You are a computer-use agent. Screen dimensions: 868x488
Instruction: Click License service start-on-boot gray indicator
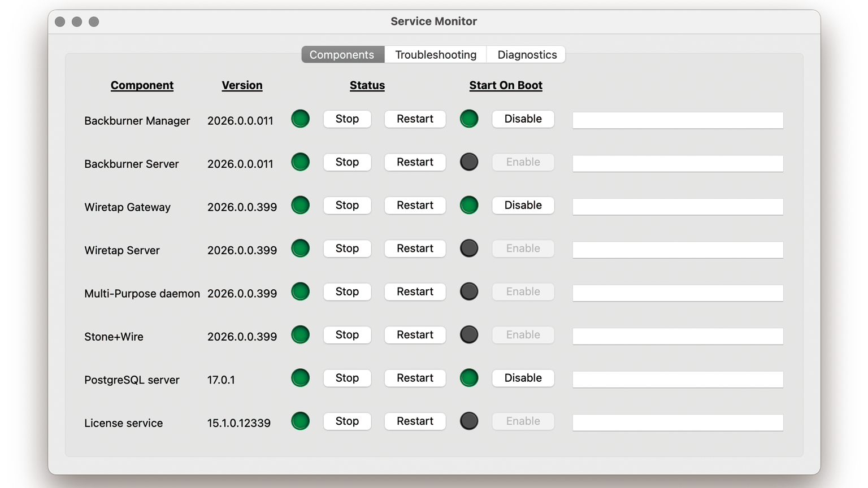[469, 421]
